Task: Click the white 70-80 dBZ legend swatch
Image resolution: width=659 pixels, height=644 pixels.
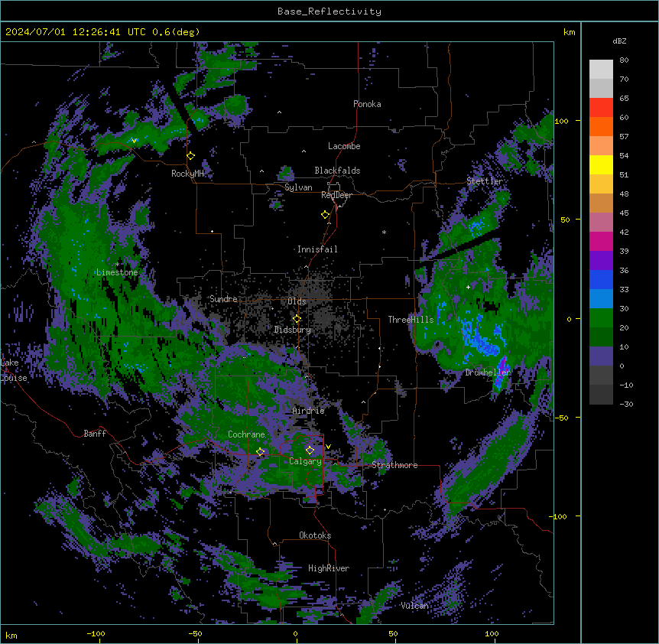Action: click(601, 70)
